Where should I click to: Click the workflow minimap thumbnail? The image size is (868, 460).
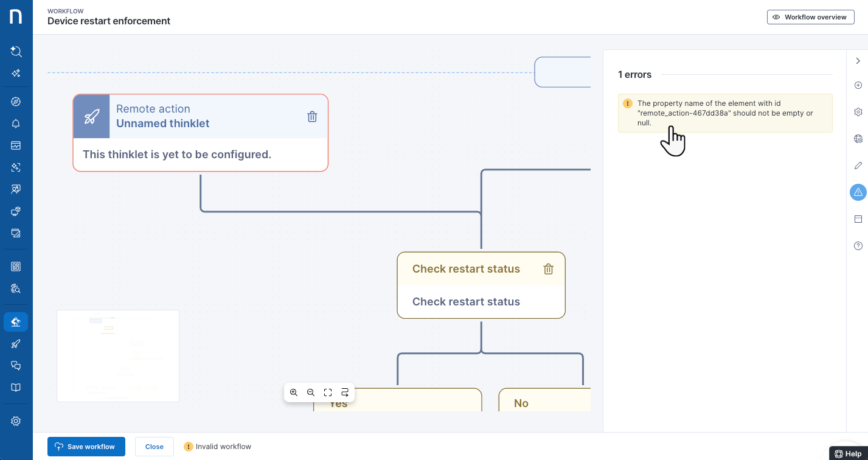118,356
